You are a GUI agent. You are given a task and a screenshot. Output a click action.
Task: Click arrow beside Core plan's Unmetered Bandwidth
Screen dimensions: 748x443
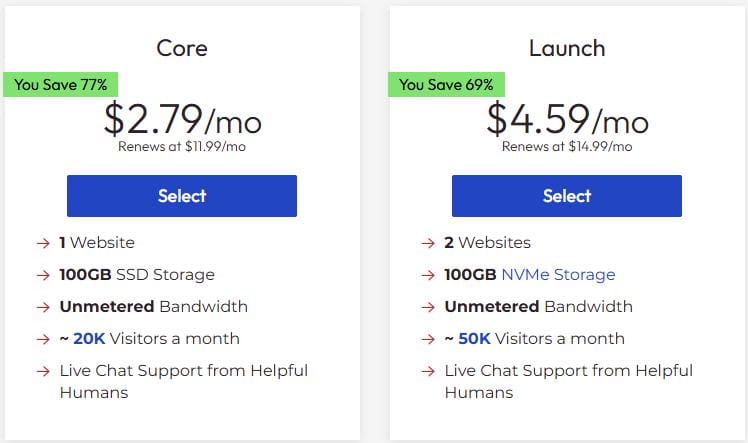click(43, 307)
